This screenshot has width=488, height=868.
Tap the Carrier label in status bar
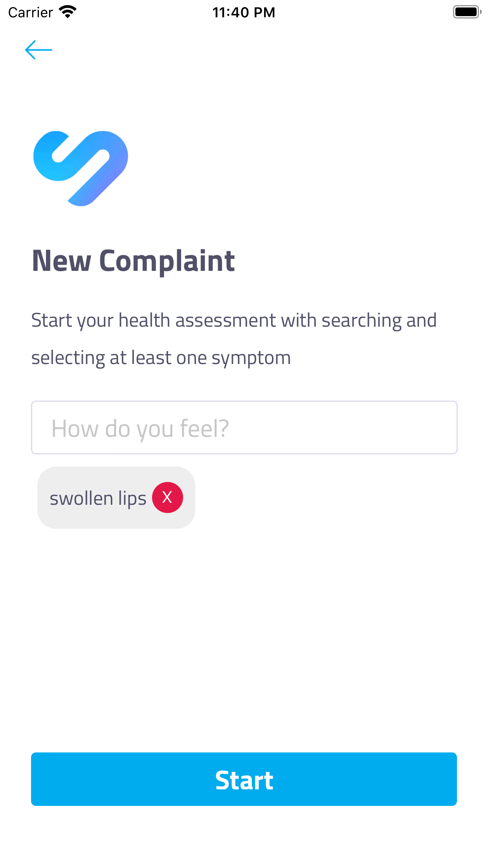(x=31, y=13)
